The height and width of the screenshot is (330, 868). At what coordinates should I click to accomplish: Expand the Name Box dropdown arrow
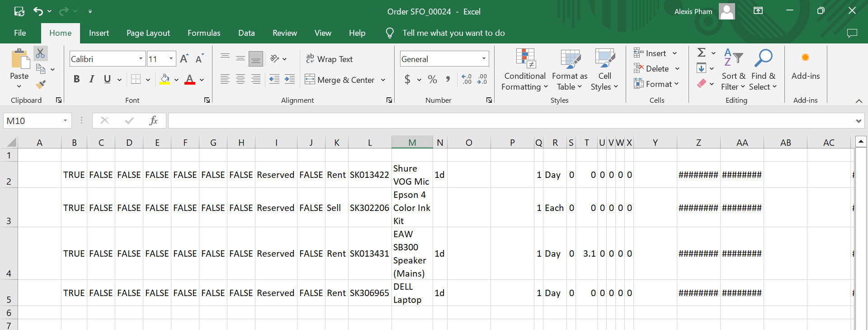point(65,121)
